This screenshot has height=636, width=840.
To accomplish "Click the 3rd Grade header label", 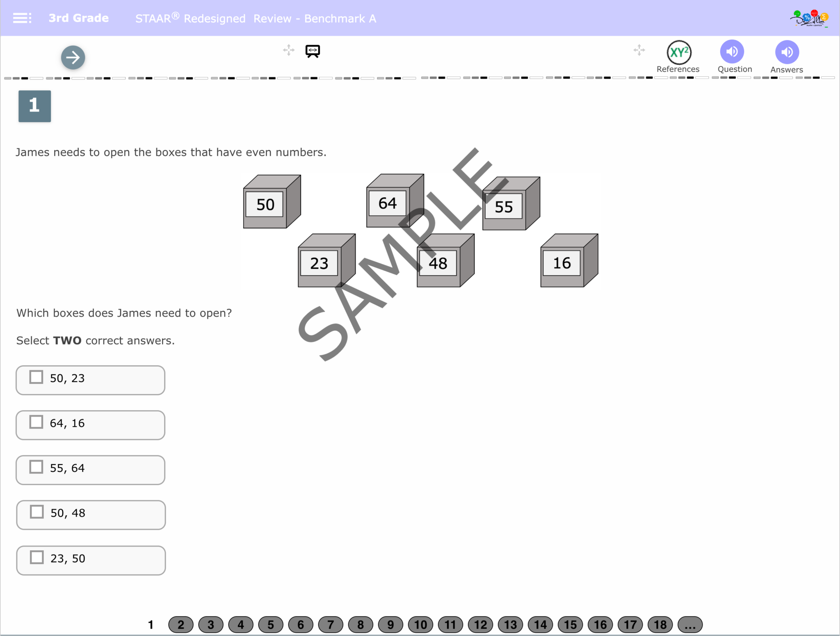I will 79,18.
